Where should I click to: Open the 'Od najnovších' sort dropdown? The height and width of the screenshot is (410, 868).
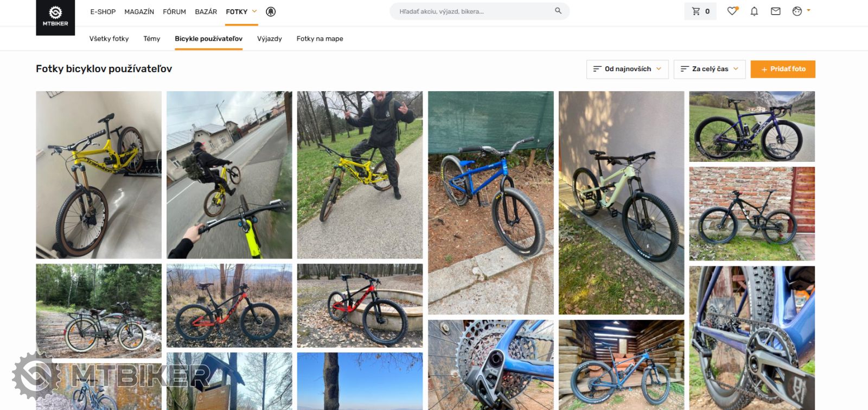coord(627,69)
